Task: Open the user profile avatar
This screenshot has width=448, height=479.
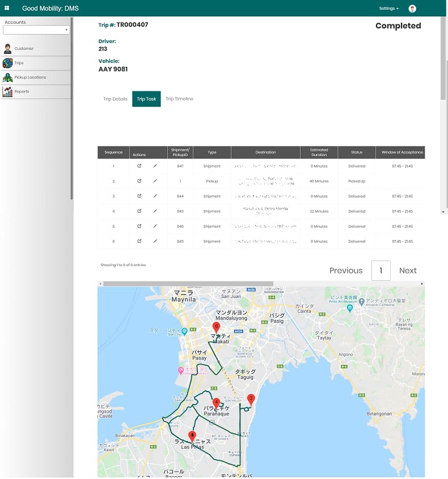Action: coord(412,9)
